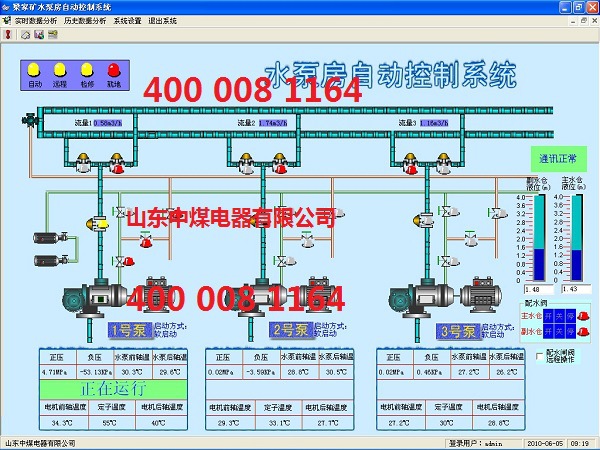The image size is (600, 450).
Task: Toggle the 远程 yellow indicator lamp
Action: (x=60, y=70)
